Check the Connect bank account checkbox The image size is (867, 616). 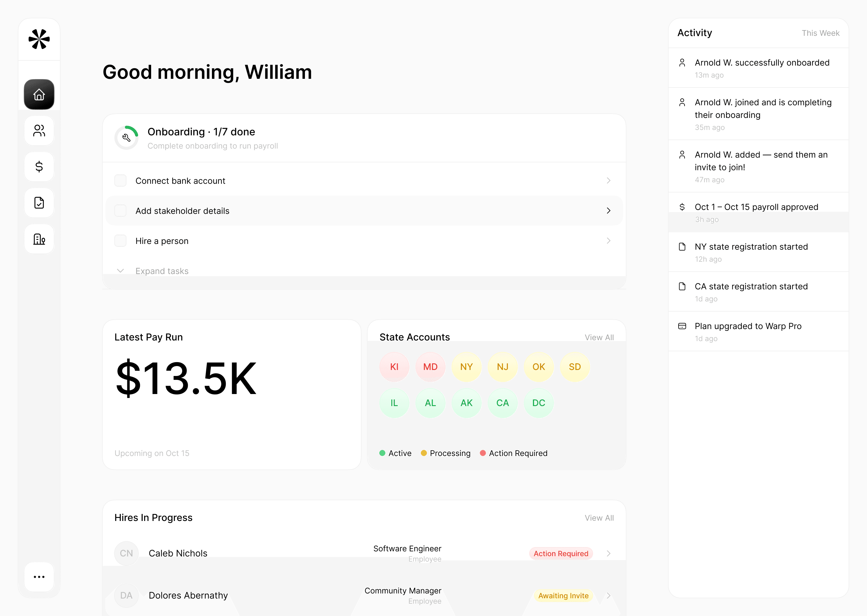120,180
